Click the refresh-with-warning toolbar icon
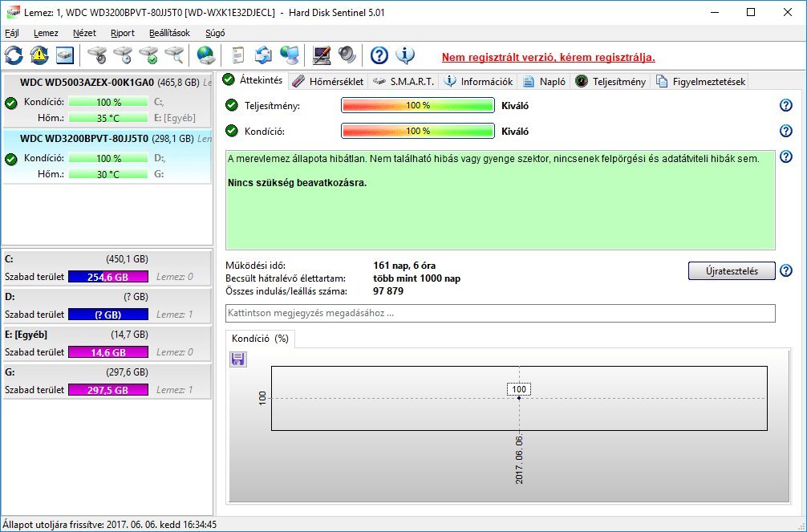Screen dimensions: 807x532 tap(39, 55)
